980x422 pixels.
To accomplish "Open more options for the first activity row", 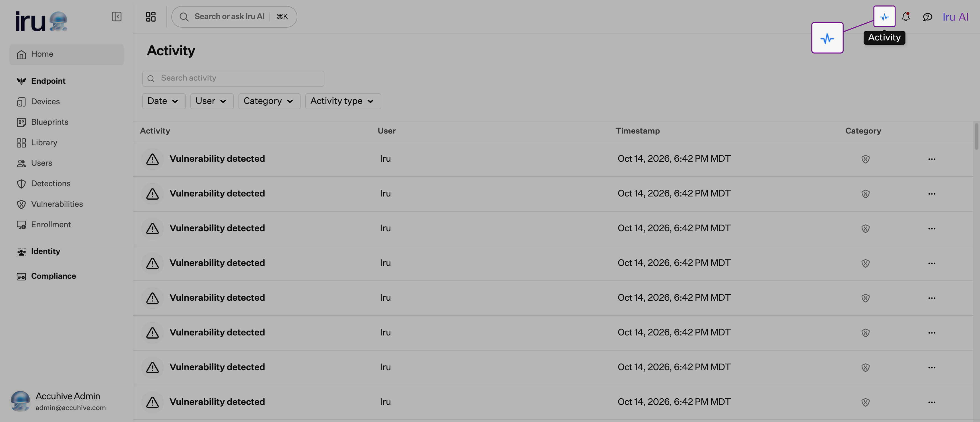I will coord(931,159).
